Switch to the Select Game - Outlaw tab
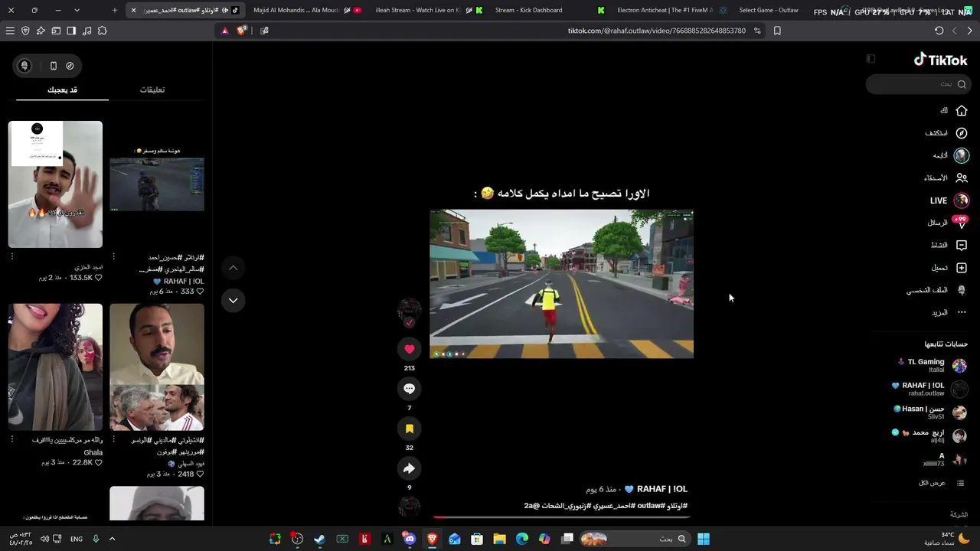980x551 pixels. click(x=769, y=10)
